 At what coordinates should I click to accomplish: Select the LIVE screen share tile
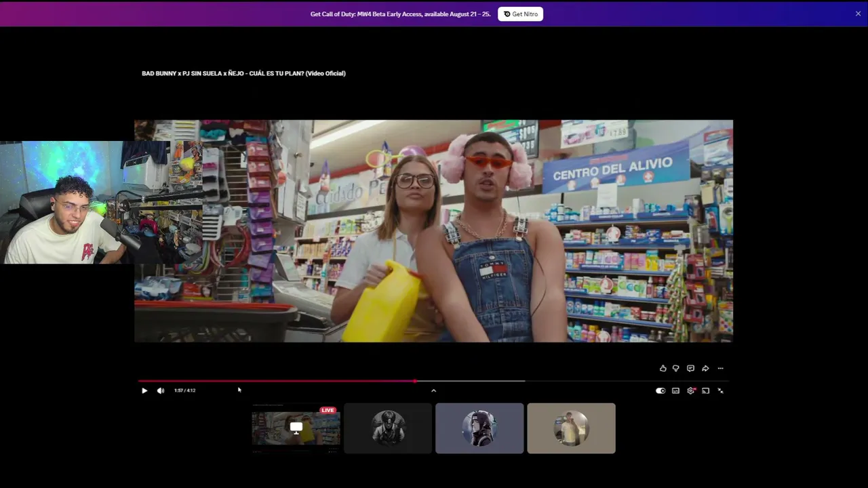(x=296, y=428)
